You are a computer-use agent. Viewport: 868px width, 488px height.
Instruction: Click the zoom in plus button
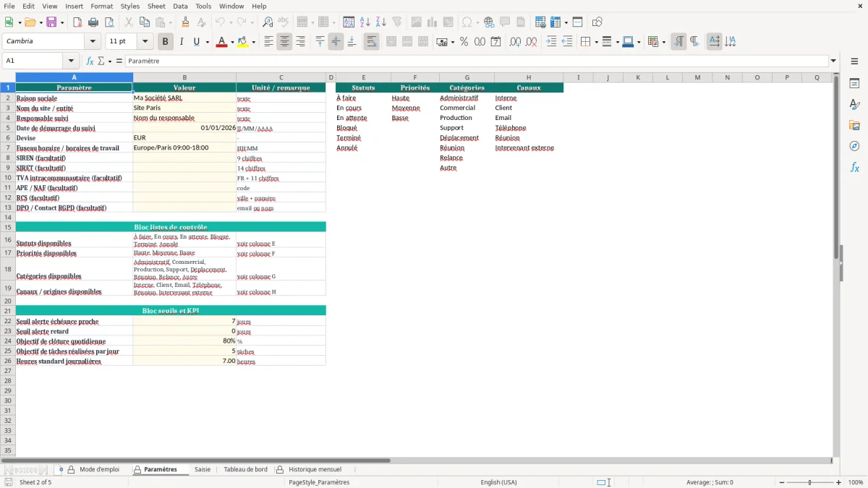click(x=839, y=482)
